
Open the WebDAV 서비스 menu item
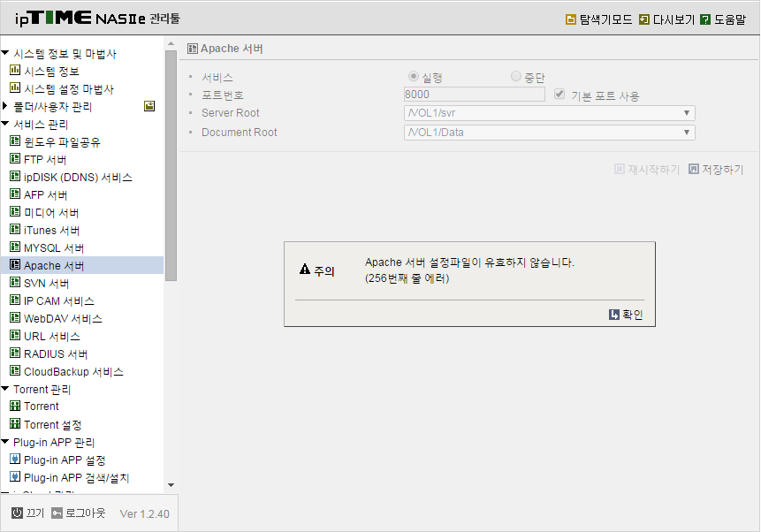[63, 319]
